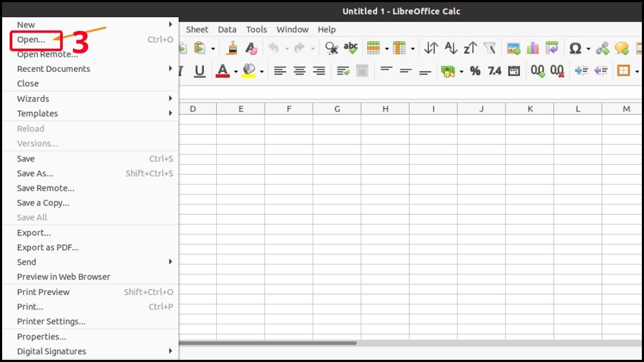Open the background color dropdown arrow

(262, 71)
